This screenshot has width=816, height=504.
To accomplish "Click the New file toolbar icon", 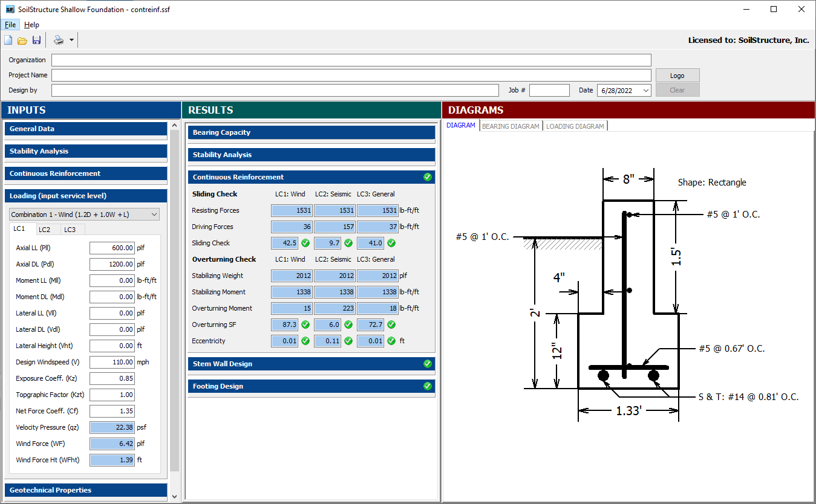I will pyautogui.click(x=8, y=40).
